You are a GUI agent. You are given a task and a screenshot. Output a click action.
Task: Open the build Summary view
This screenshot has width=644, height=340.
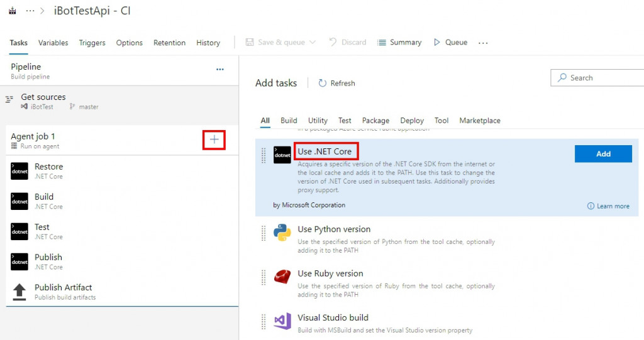406,42
